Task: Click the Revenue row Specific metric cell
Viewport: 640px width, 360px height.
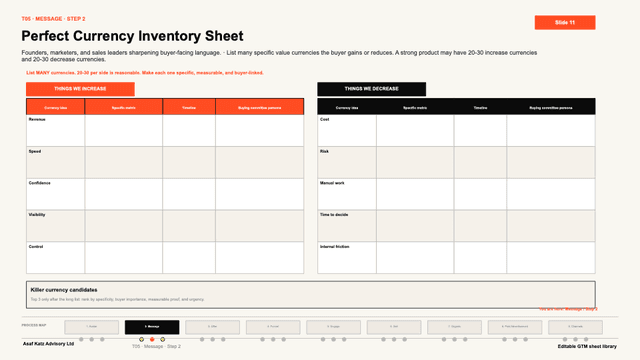Action: pos(124,131)
